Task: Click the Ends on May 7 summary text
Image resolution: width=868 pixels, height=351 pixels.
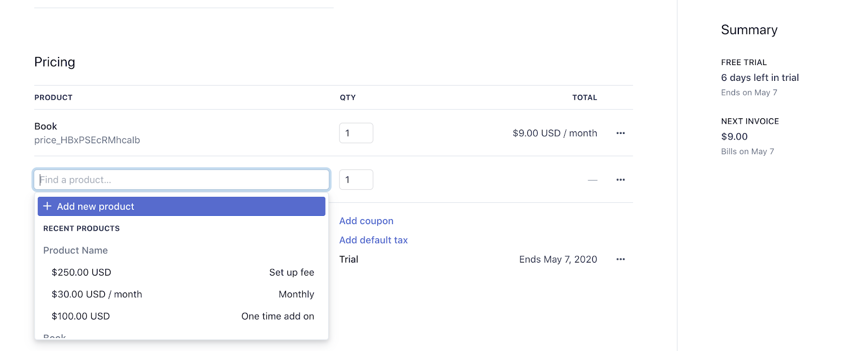Action: 749,92
